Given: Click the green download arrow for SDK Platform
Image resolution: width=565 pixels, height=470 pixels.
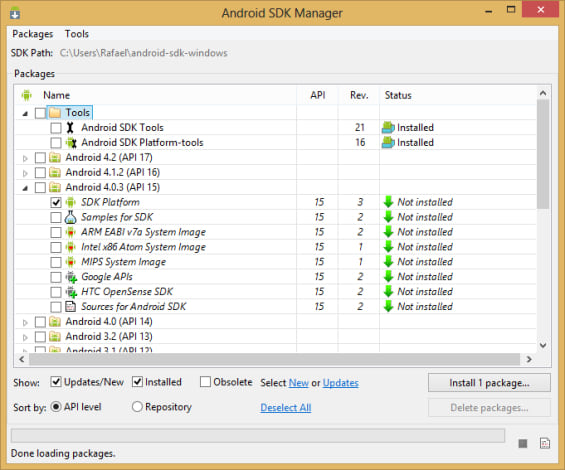Looking at the screenshot, I should [x=388, y=202].
